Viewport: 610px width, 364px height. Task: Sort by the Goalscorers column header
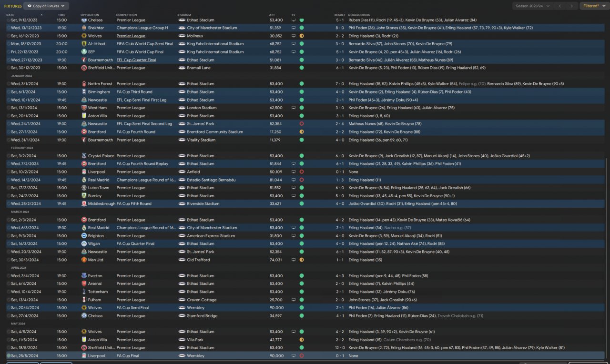point(359,15)
